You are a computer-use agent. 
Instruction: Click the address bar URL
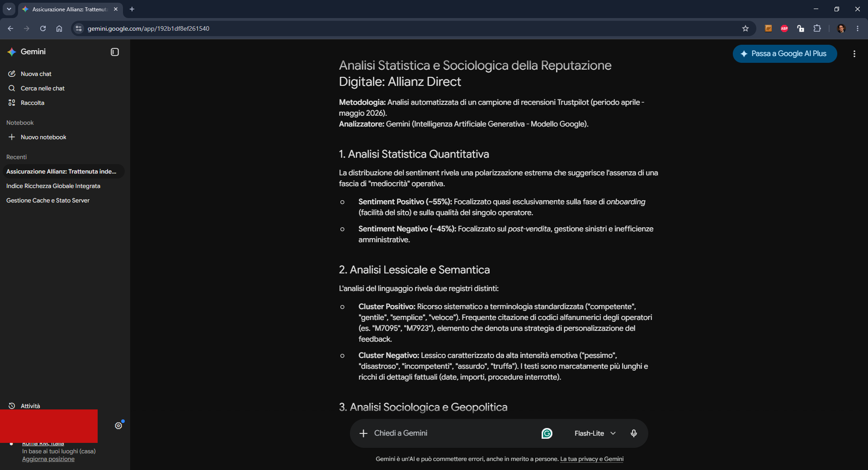coord(148,28)
